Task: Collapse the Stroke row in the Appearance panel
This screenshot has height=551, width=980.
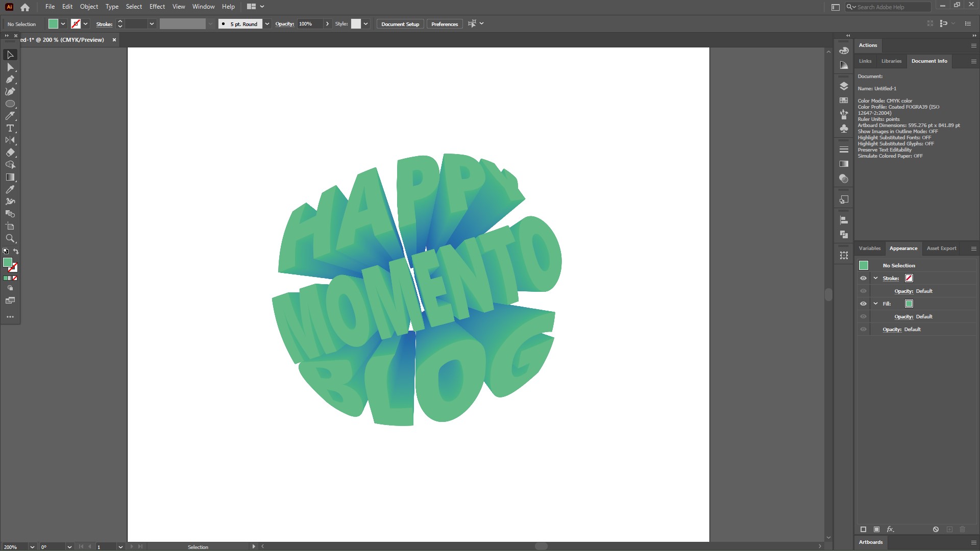Action: point(876,278)
